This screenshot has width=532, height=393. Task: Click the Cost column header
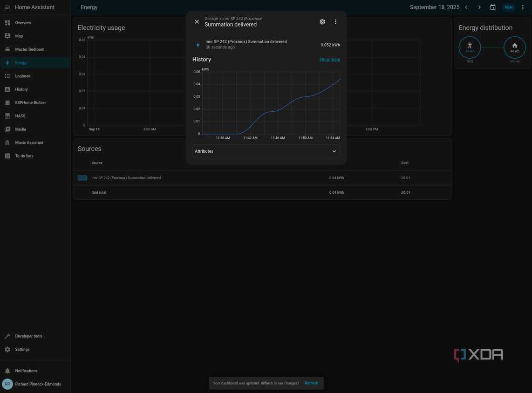pos(405,163)
